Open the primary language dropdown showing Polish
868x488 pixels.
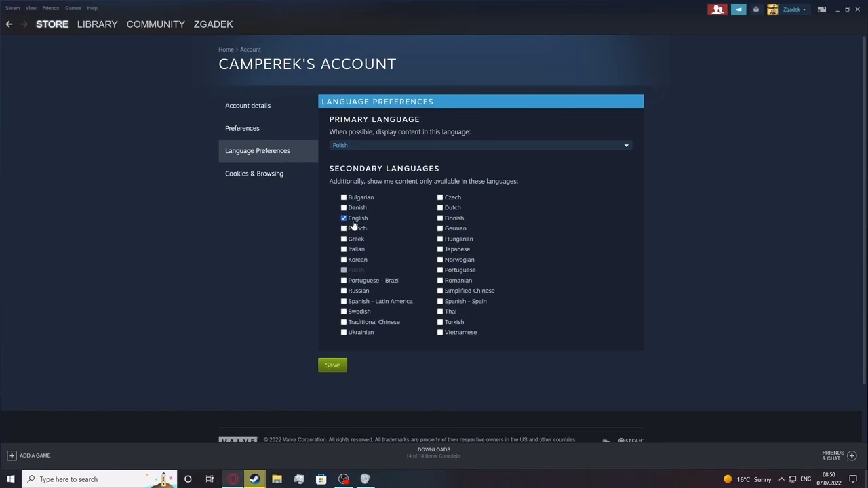pos(481,145)
